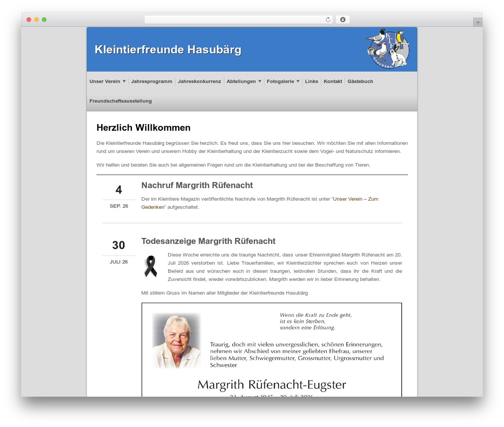Image resolution: width=504 pixels, height=427 pixels.
Task: Open the Jahreskonkurrenz menu item
Action: (199, 82)
